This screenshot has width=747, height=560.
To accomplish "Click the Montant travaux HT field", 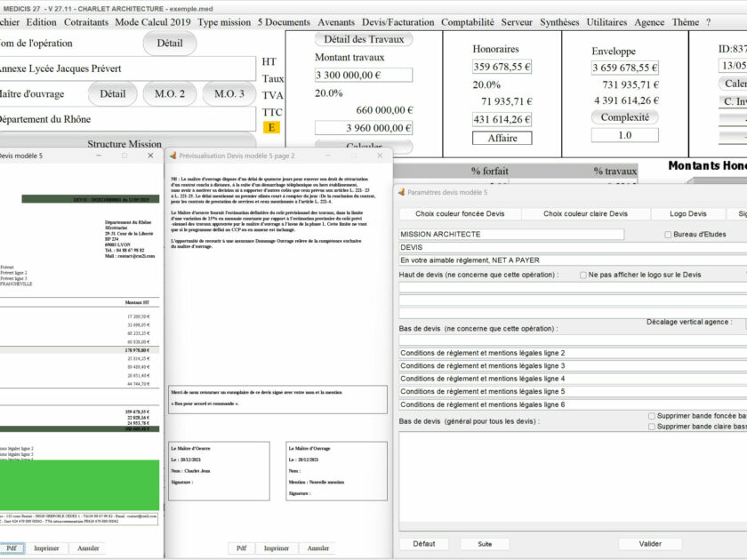I will click(364, 76).
